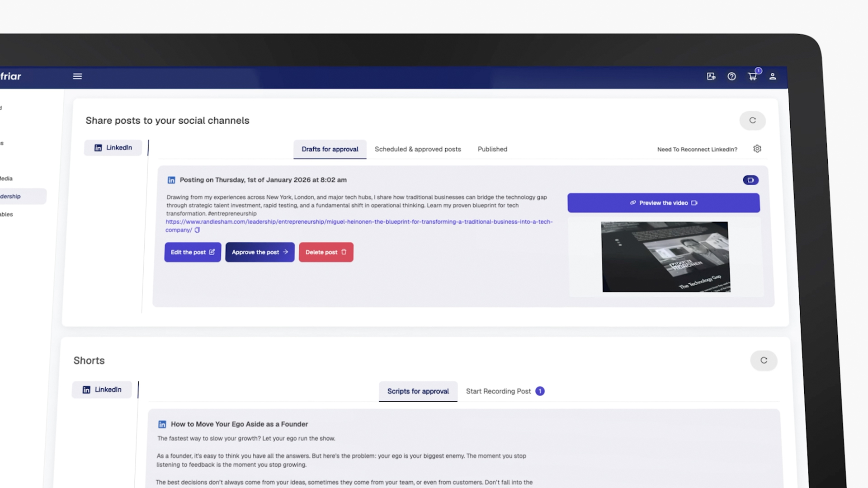Click Preview the video button

click(x=663, y=203)
